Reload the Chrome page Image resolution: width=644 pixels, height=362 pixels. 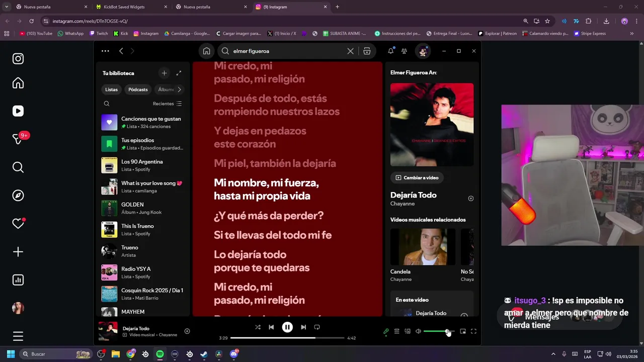[x=31, y=21]
